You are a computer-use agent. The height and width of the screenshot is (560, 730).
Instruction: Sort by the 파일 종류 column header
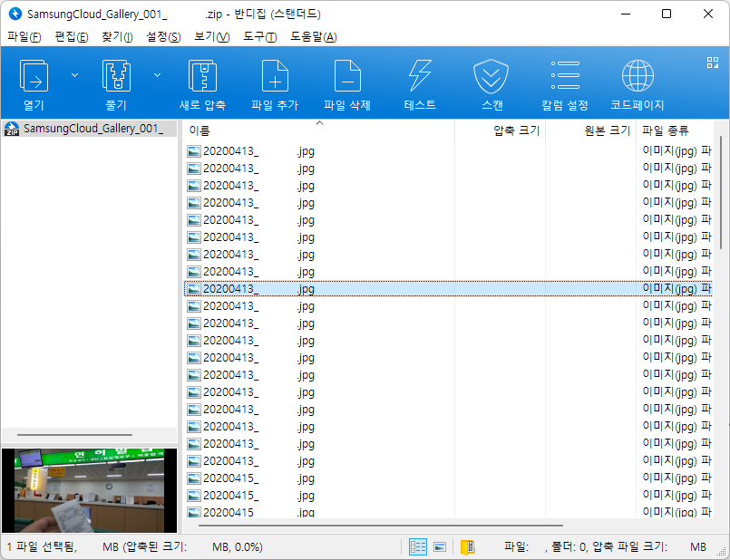675,130
